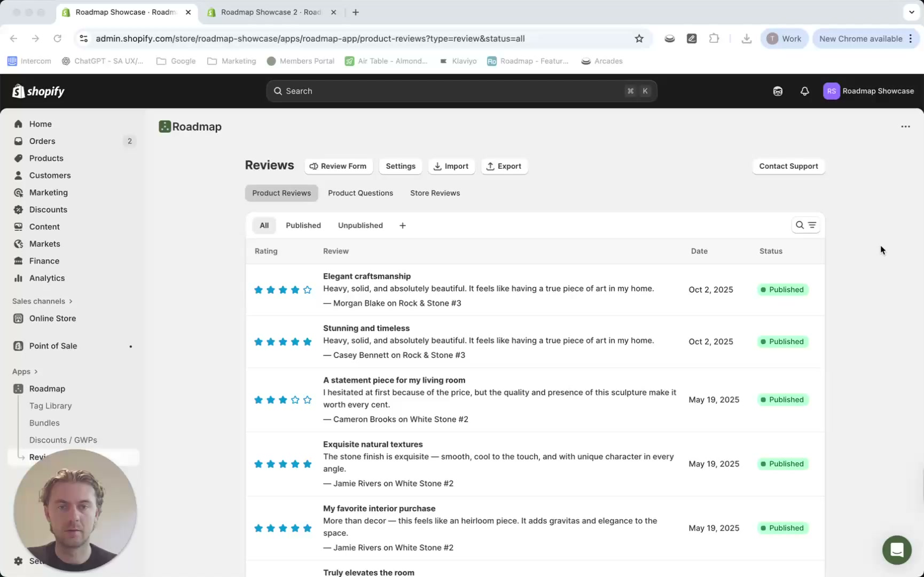Open the Analytics section from the sidebar
The height and width of the screenshot is (577, 924).
pos(46,278)
